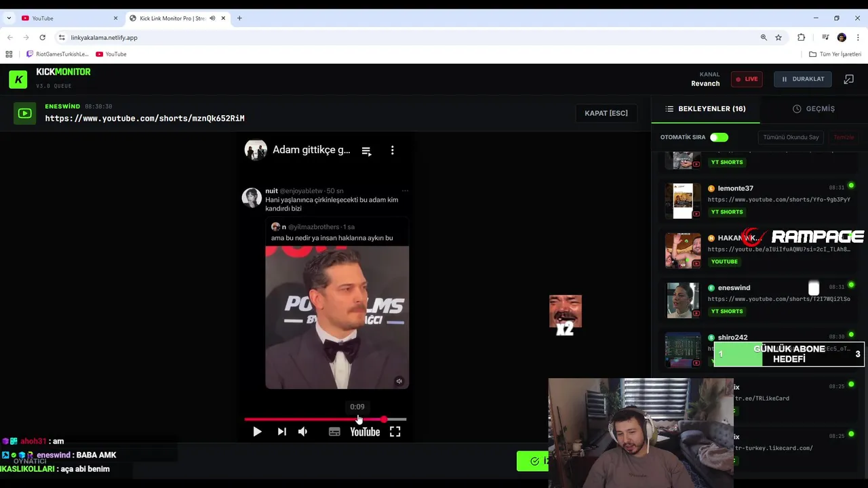Image resolution: width=868 pixels, height=488 pixels.
Task: Enter fullscreen in the video player
Action: click(x=395, y=432)
